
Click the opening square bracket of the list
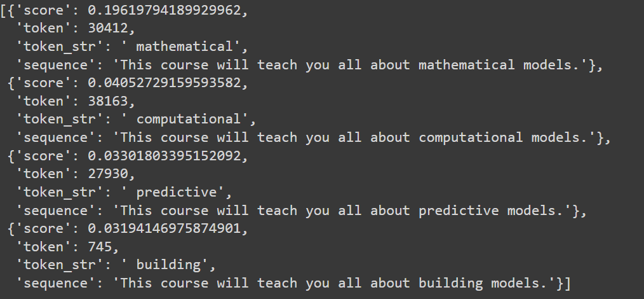coord(4,11)
